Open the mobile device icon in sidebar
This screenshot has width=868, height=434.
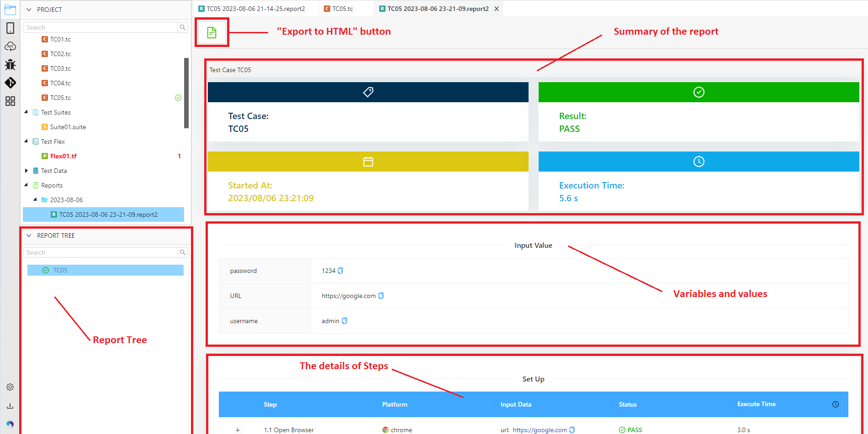[x=10, y=28]
